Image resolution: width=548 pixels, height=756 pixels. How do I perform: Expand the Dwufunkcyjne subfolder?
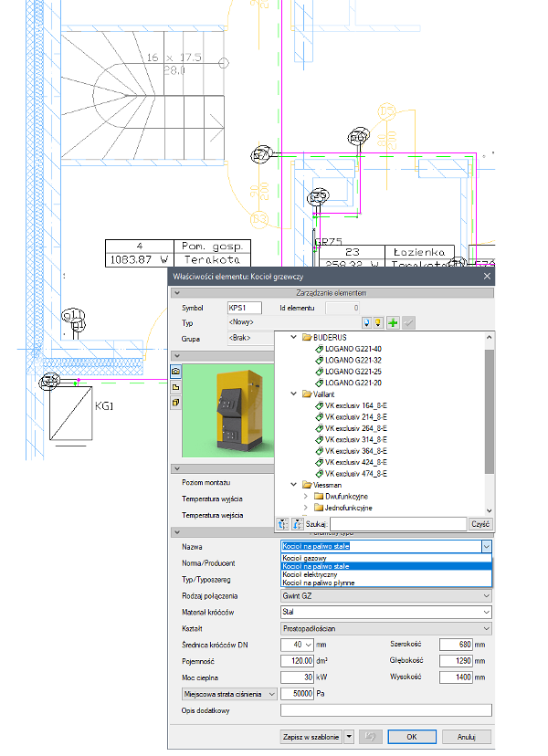coord(305,496)
